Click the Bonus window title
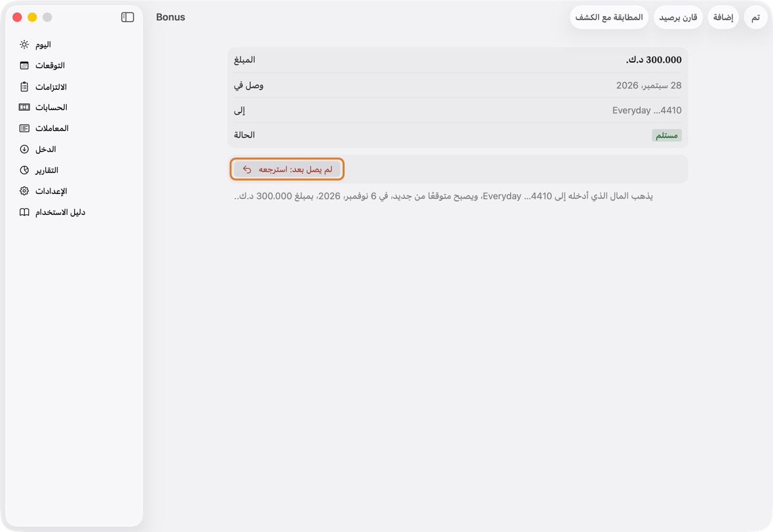Viewport: 773px width, 532px height. (170, 17)
